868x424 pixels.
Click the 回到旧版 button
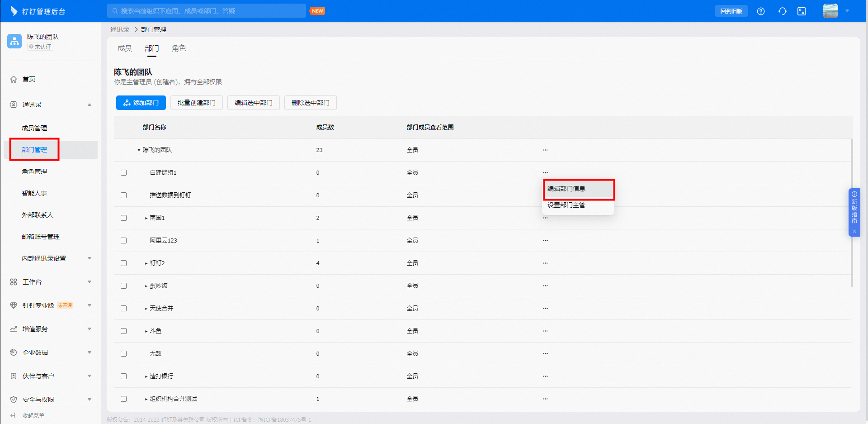tap(731, 11)
